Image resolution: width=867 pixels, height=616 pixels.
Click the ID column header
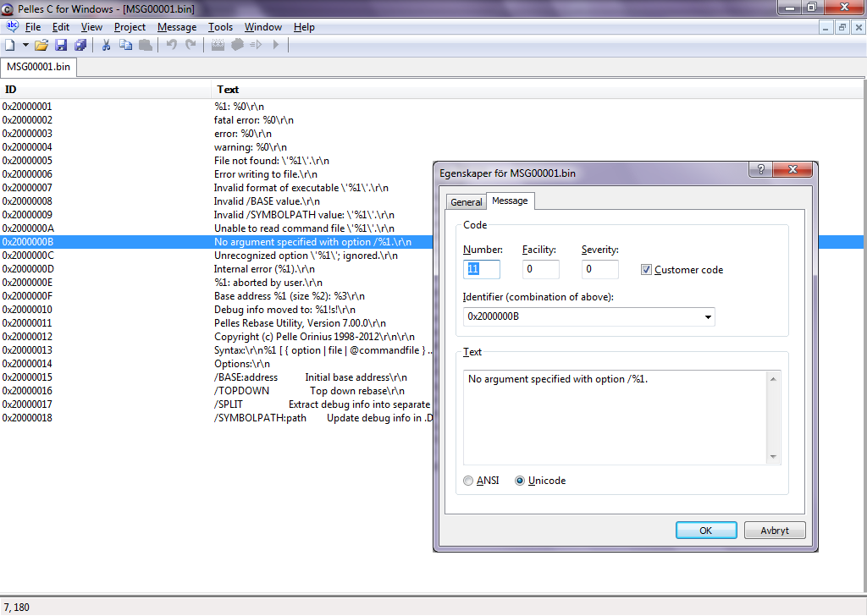pyautogui.click(x=105, y=90)
